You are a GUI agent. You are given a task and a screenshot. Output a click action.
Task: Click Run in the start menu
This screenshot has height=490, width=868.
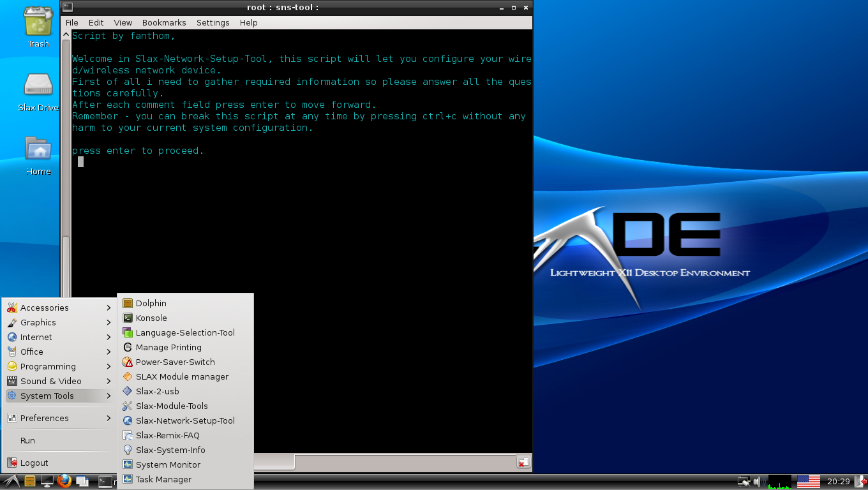(27, 440)
